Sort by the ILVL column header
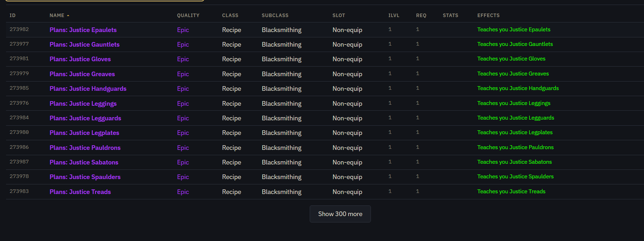The width and height of the screenshot is (644, 241). (394, 15)
